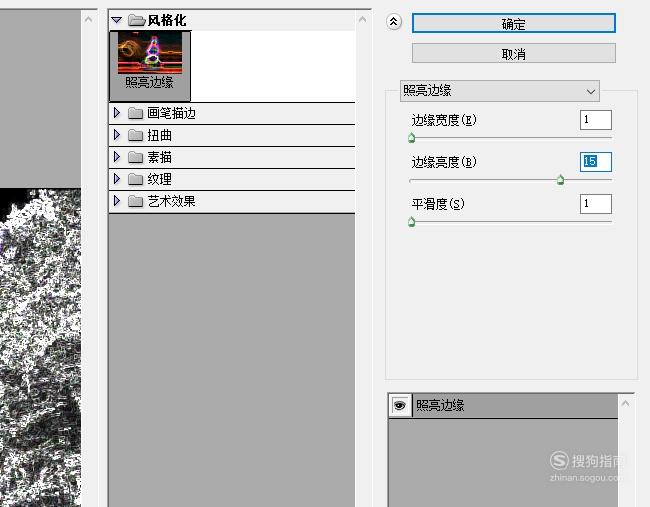Confirm with the 确定 button
Image resolution: width=650 pixels, height=507 pixels.
point(514,24)
